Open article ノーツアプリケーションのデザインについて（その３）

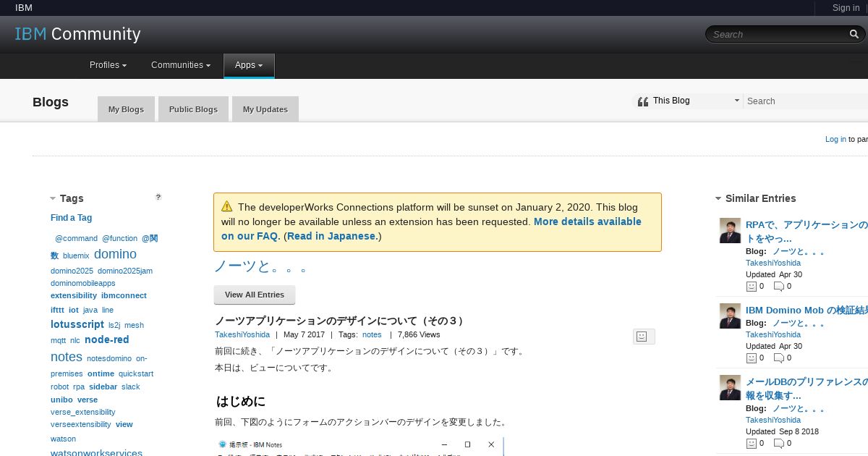[x=340, y=321]
